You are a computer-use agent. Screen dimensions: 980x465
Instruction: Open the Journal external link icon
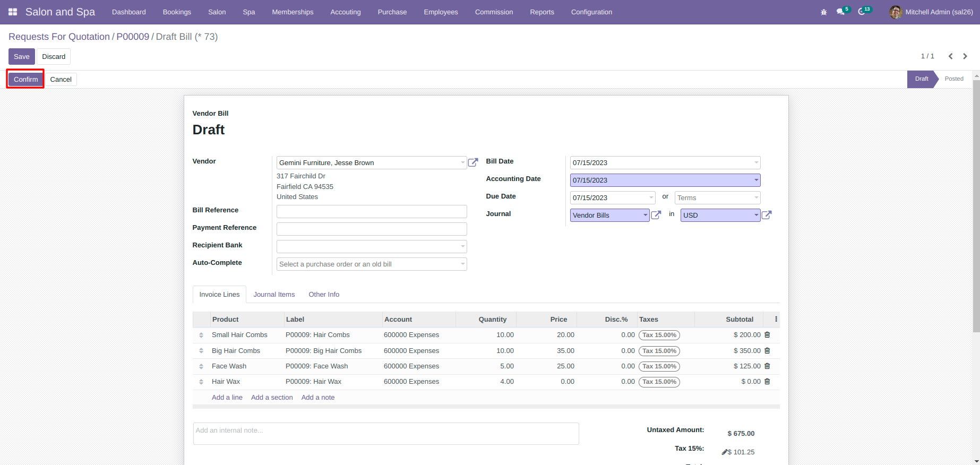[x=656, y=215]
